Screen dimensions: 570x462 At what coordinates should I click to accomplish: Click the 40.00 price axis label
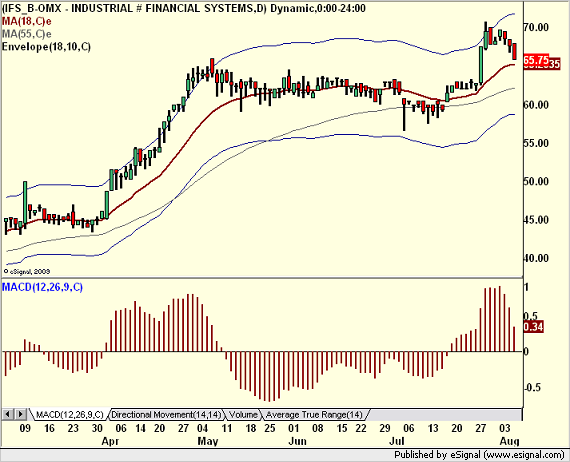pos(536,258)
